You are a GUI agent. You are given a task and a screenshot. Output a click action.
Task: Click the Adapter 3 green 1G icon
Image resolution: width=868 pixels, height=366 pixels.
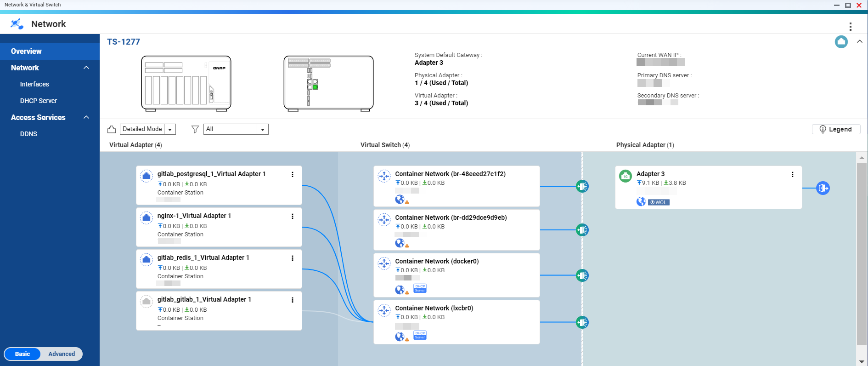tap(626, 176)
